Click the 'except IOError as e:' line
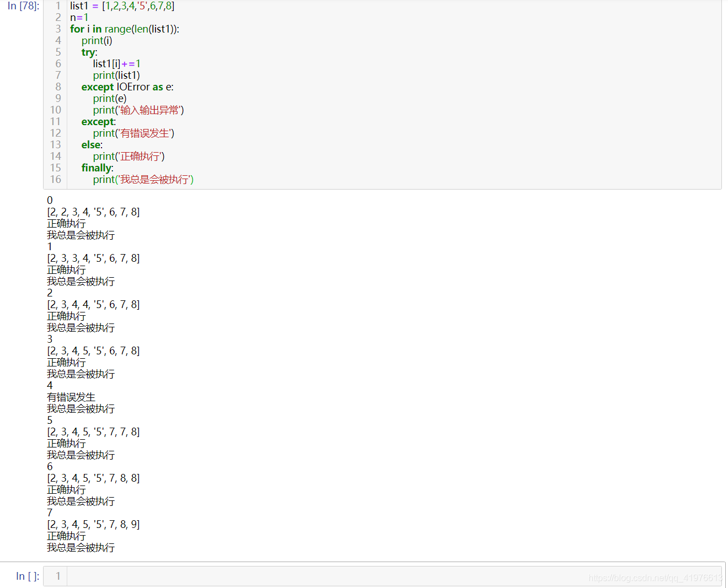 127,87
